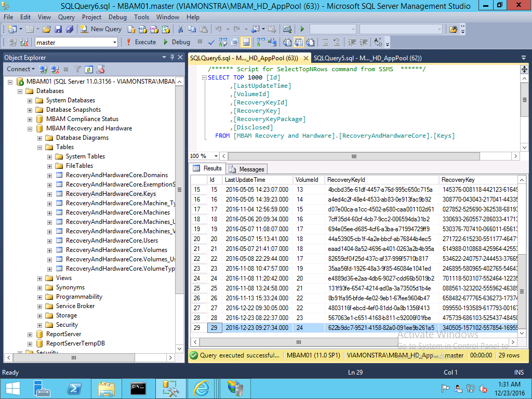Open the available databases dropdown

click(x=115, y=43)
